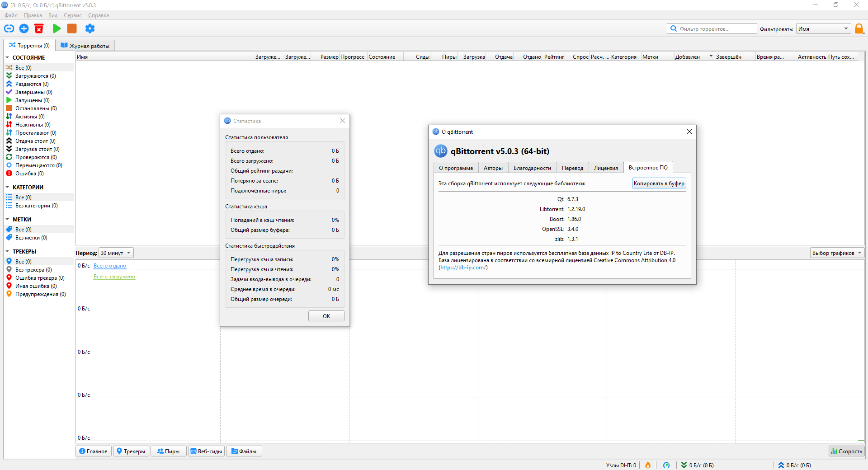Open the Выбор графиков dropdown
This screenshot has height=470, width=868.
click(837, 253)
